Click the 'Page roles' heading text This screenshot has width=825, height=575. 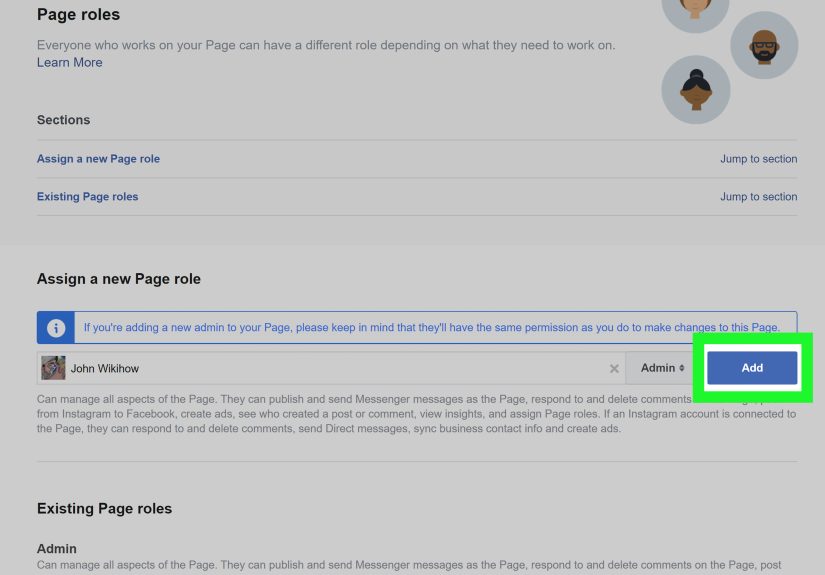78,15
